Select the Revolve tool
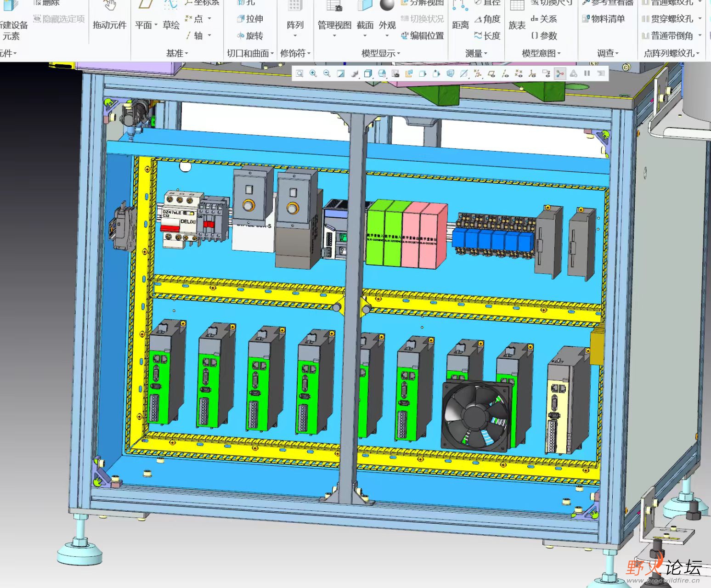 point(250,35)
